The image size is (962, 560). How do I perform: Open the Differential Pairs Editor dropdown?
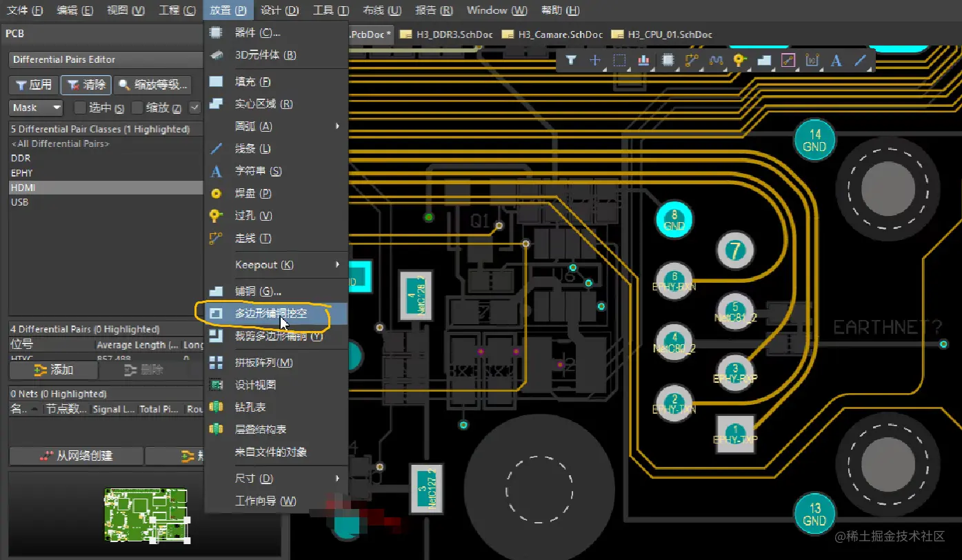[105, 59]
